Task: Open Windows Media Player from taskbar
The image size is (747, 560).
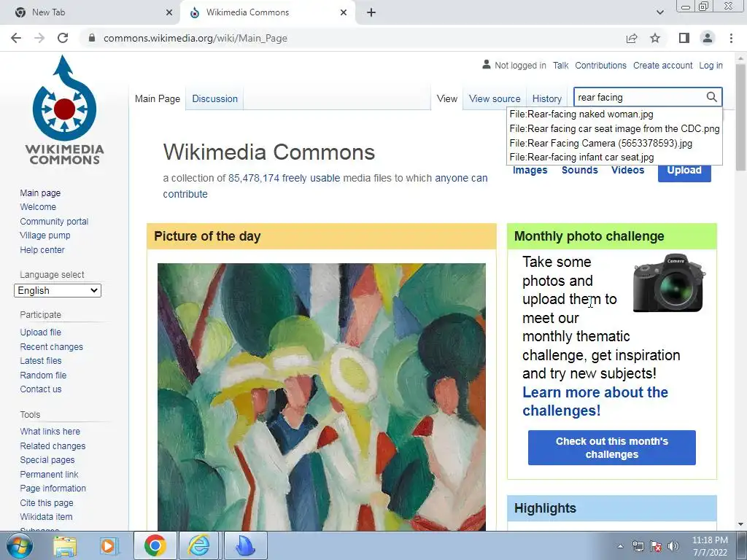Action: point(108,546)
